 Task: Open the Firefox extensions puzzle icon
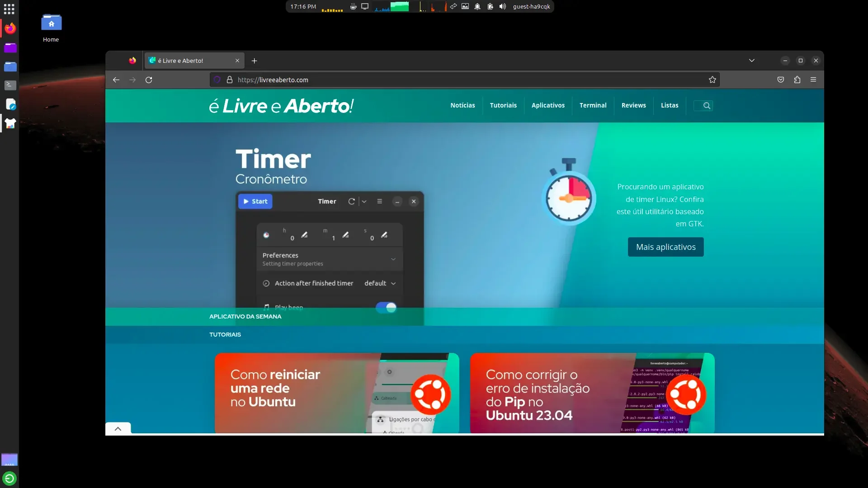(797, 80)
